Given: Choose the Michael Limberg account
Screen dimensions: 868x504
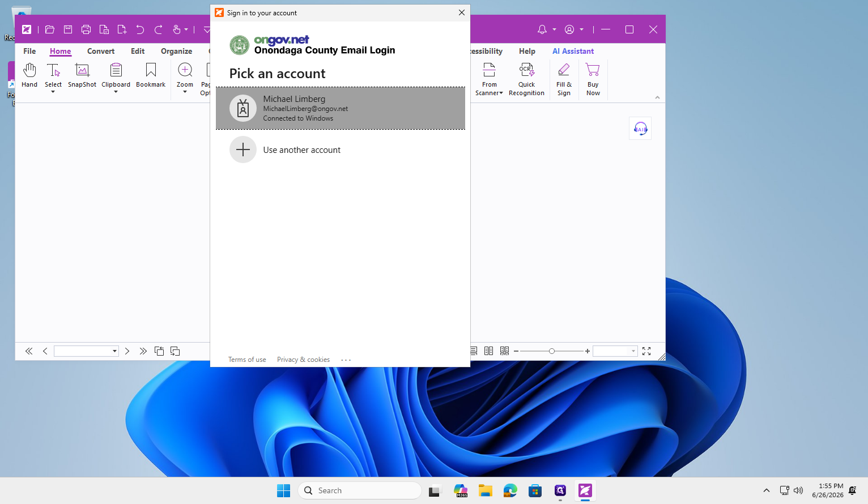Looking at the screenshot, I should pos(341,108).
